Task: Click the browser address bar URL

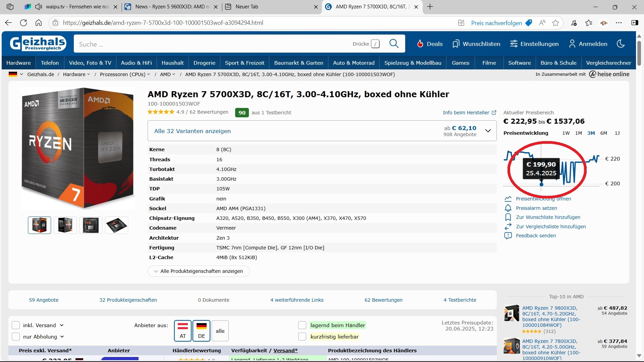Action: (163, 23)
